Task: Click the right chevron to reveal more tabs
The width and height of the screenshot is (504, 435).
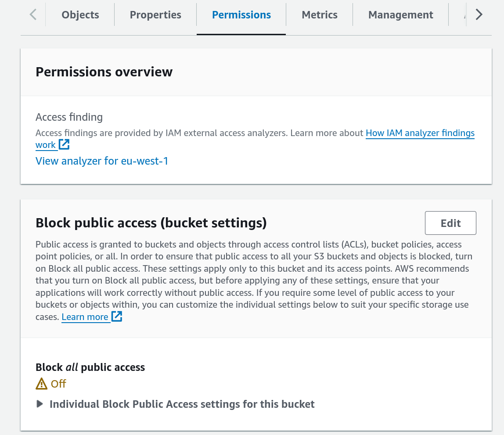Action: (479, 14)
